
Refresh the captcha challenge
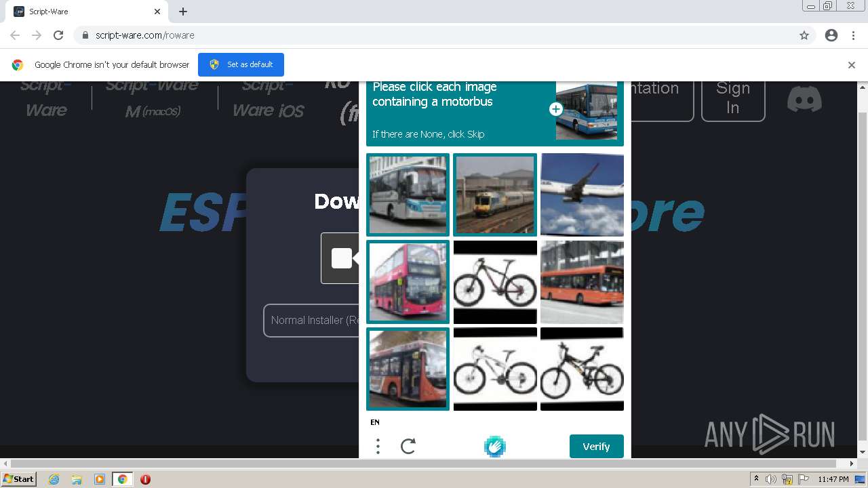click(408, 446)
